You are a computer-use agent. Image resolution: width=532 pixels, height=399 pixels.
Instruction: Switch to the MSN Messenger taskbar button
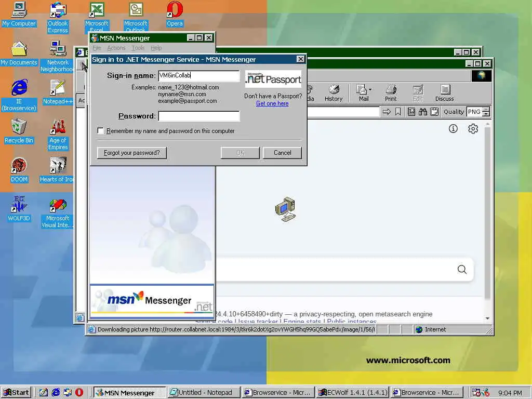(129, 393)
